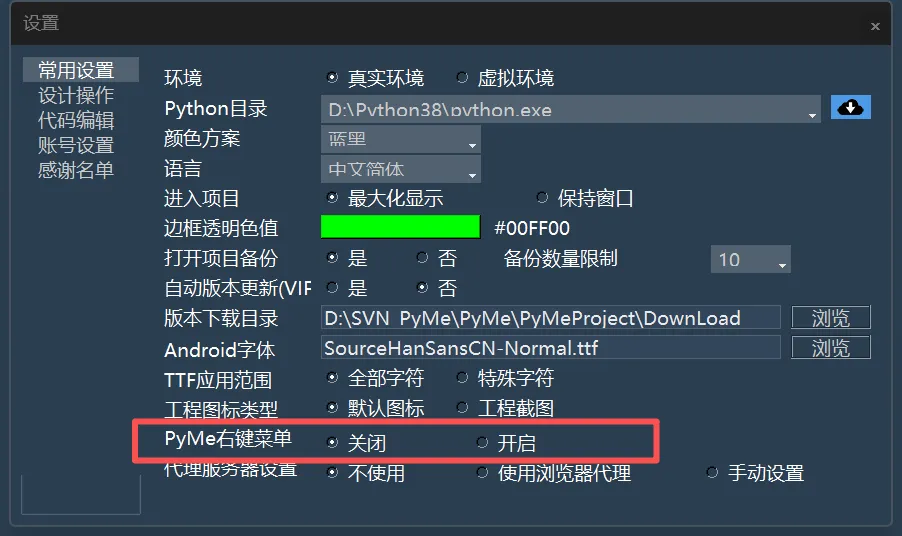This screenshot has height=536, width=902.
Task: Switch to the 感谢名单 tab
Action: (x=76, y=170)
